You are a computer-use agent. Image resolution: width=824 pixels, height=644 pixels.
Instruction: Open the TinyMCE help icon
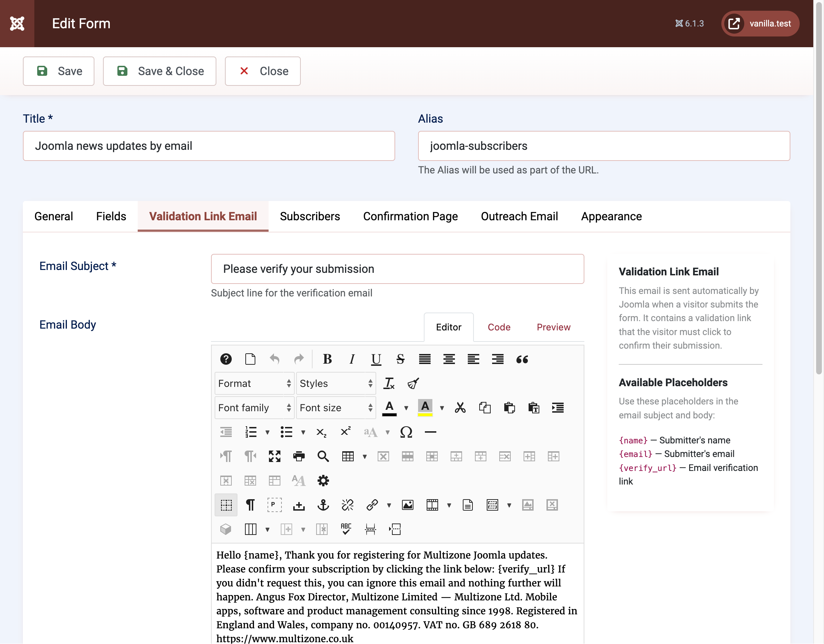226,359
